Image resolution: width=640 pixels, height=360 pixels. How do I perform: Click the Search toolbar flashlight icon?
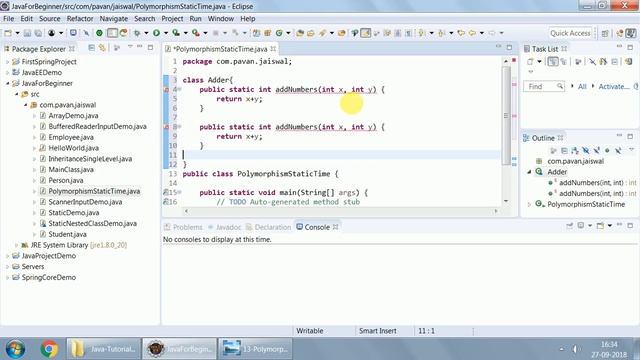pyautogui.click(x=322, y=33)
